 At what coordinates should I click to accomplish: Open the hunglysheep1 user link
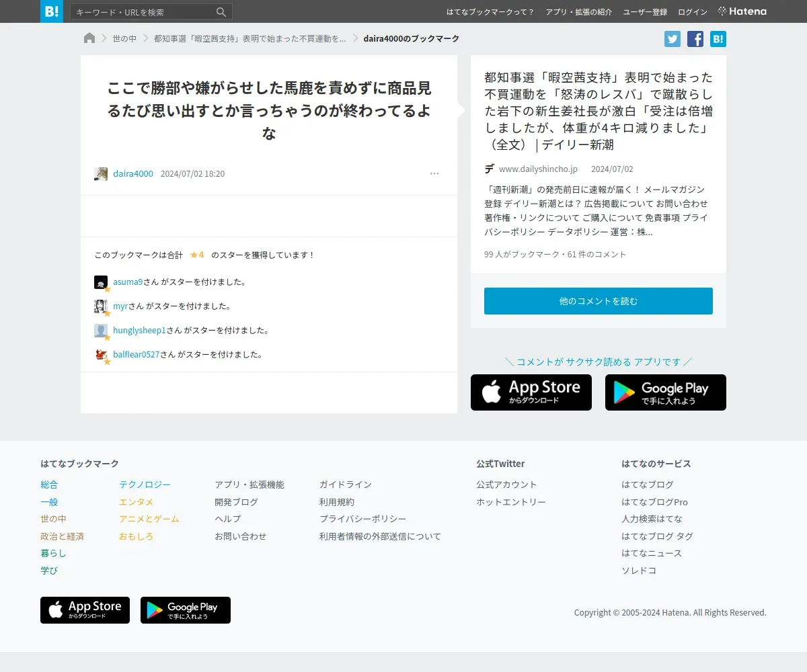point(139,331)
